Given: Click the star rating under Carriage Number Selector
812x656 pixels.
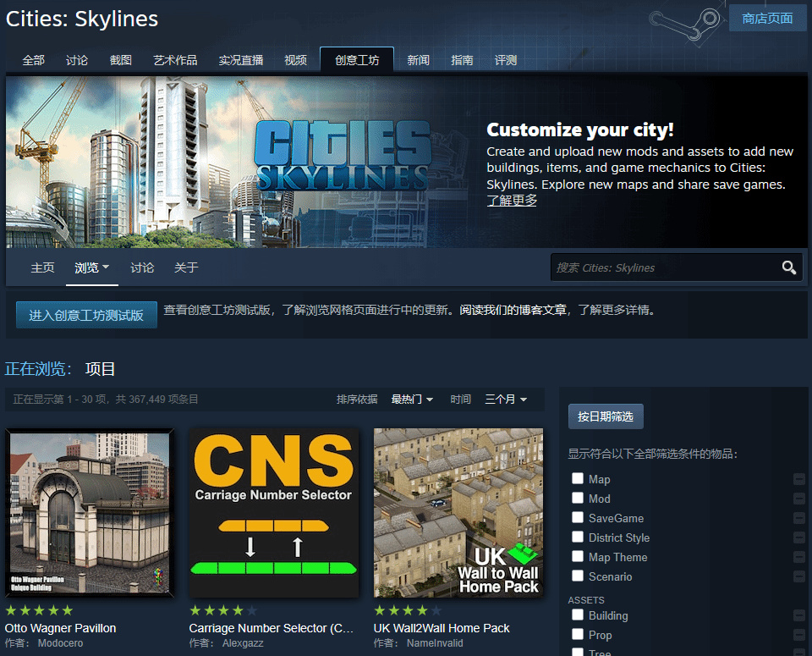Looking at the screenshot, I should (x=223, y=610).
